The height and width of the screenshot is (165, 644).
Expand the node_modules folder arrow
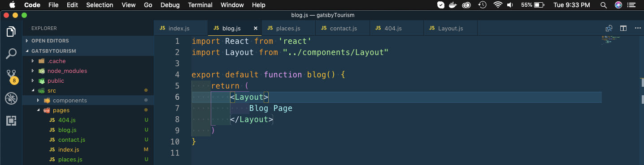click(33, 71)
